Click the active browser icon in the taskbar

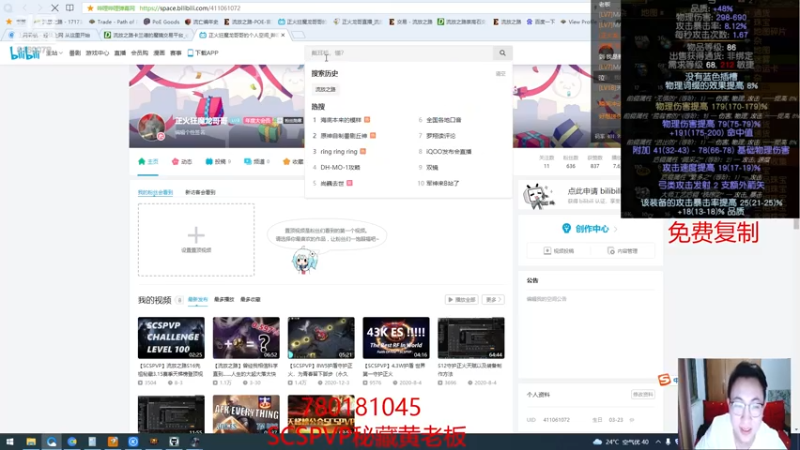(52, 442)
